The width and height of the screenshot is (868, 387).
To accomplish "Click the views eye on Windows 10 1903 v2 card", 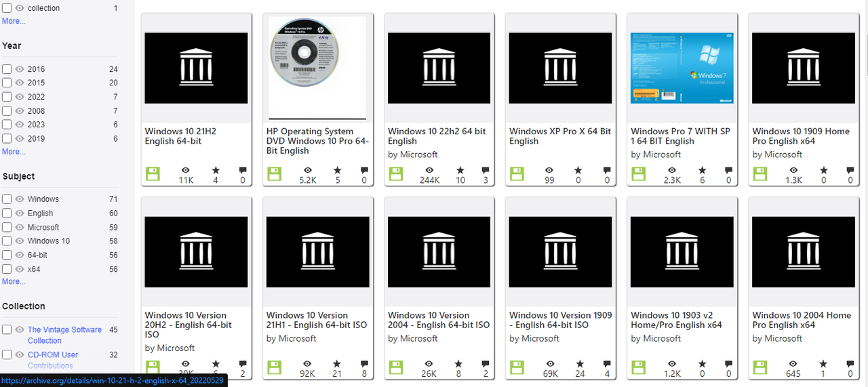I will [x=672, y=364].
